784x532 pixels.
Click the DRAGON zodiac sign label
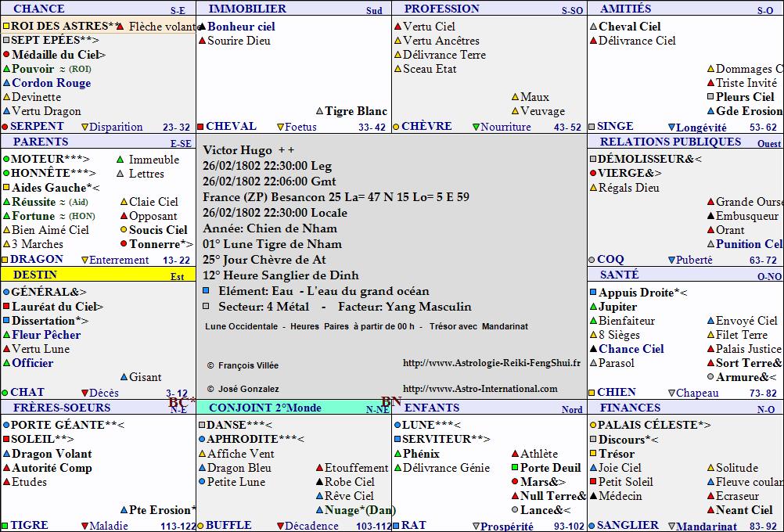[x=37, y=259]
